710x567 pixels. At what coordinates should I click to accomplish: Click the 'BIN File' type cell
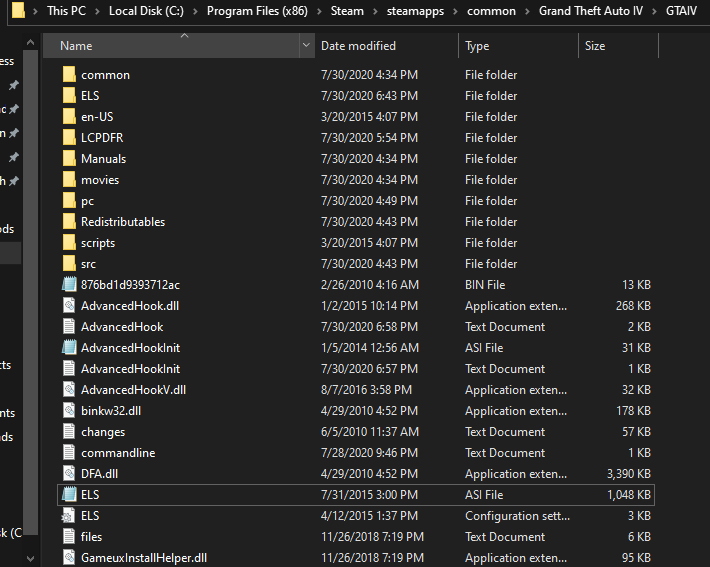(485, 284)
